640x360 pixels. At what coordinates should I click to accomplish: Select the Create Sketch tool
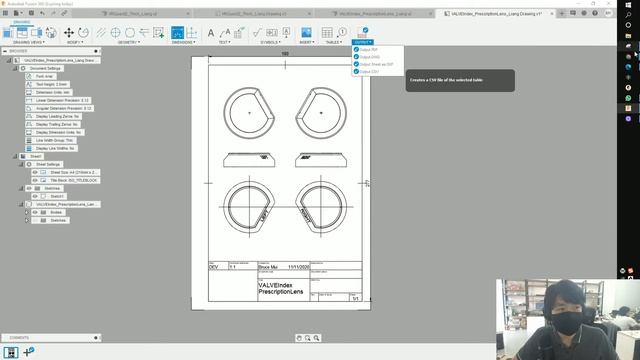tap(158, 33)
